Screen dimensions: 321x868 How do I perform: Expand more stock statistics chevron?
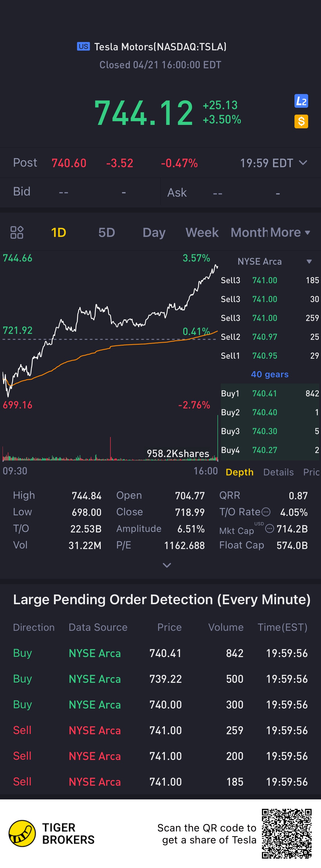click(x=167, y=565)
